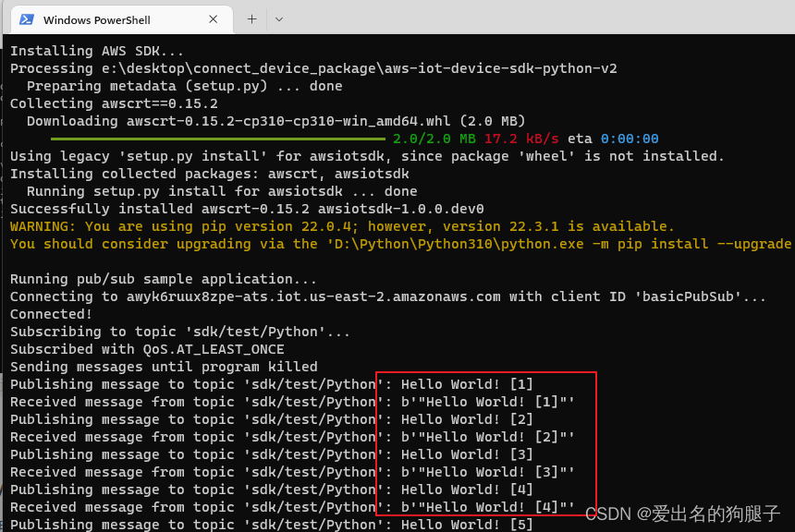795x532 pixels.
Task: Click 'Running setup.py install for awsiotsdk' line
Action: (222, 191)
